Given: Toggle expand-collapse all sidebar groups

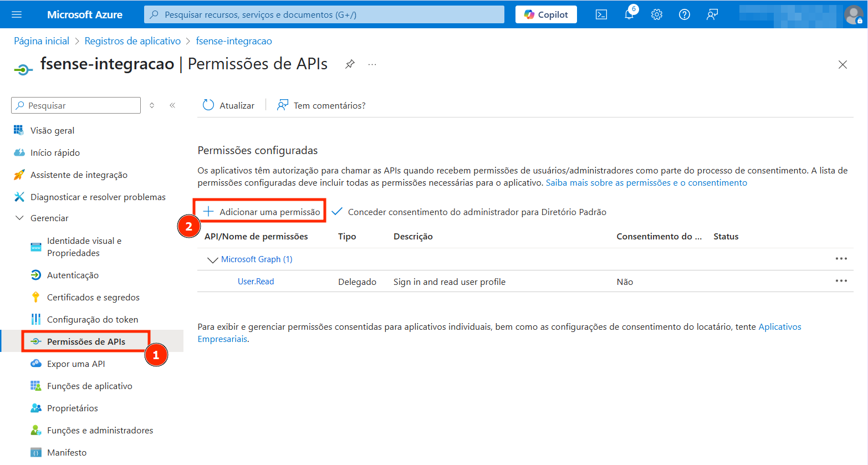Looking at the screenshot, I should coord(152,105).
